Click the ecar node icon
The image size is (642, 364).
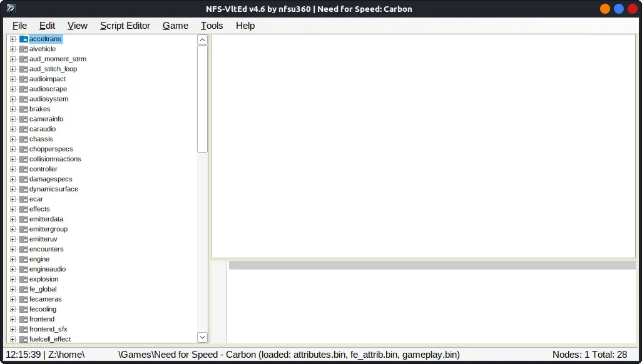pos(24,199)
